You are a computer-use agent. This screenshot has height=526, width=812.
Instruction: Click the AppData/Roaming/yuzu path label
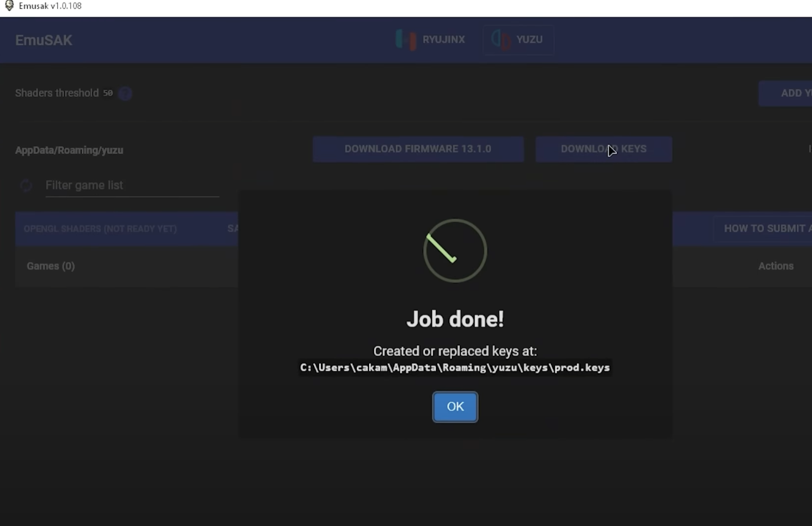[x=69, y=150]
